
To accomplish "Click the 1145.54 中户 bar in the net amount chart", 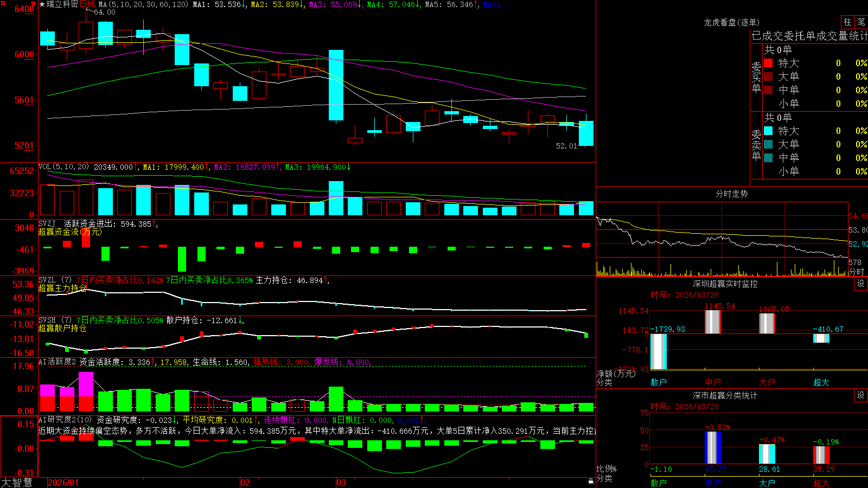I will coord(713,322).
